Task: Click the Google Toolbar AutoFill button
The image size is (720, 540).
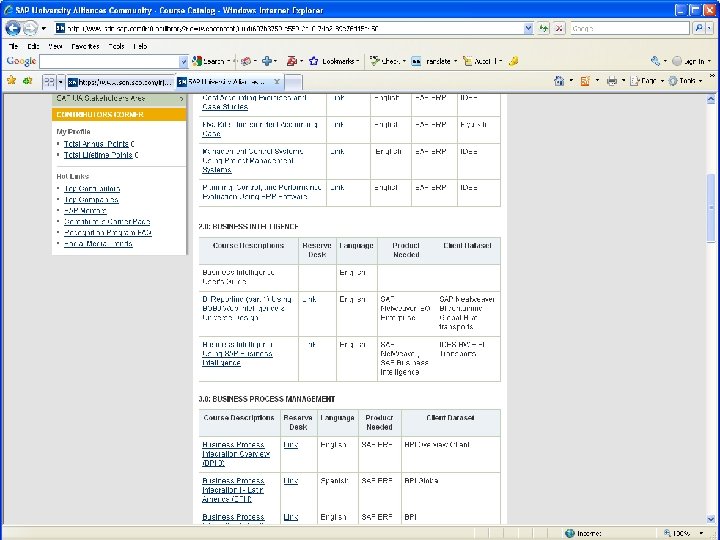Action: (482, 61)
